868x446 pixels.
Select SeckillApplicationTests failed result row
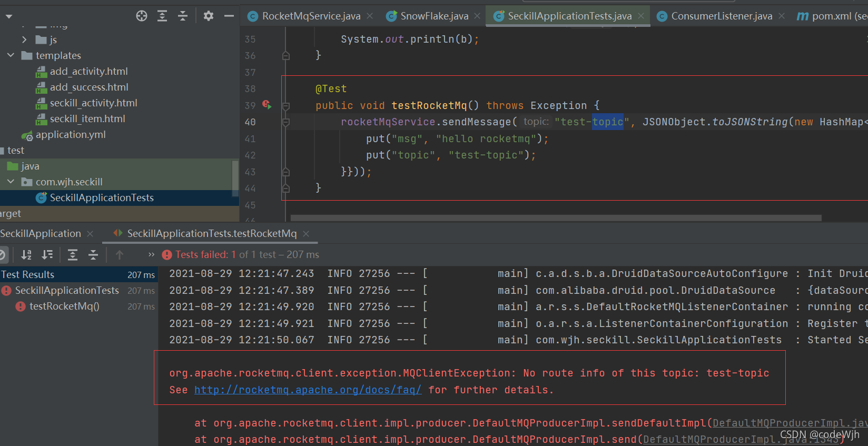pos(79,291)
